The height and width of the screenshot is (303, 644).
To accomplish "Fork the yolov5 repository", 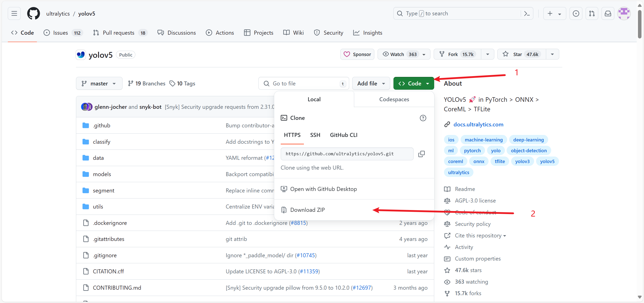I will click(457, 54).
